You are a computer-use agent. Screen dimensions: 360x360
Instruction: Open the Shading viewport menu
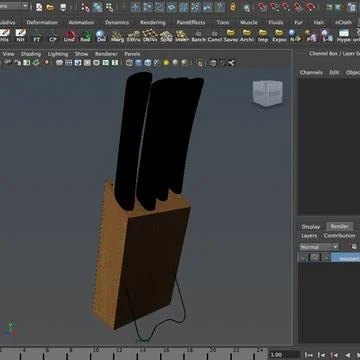[31, 54]
